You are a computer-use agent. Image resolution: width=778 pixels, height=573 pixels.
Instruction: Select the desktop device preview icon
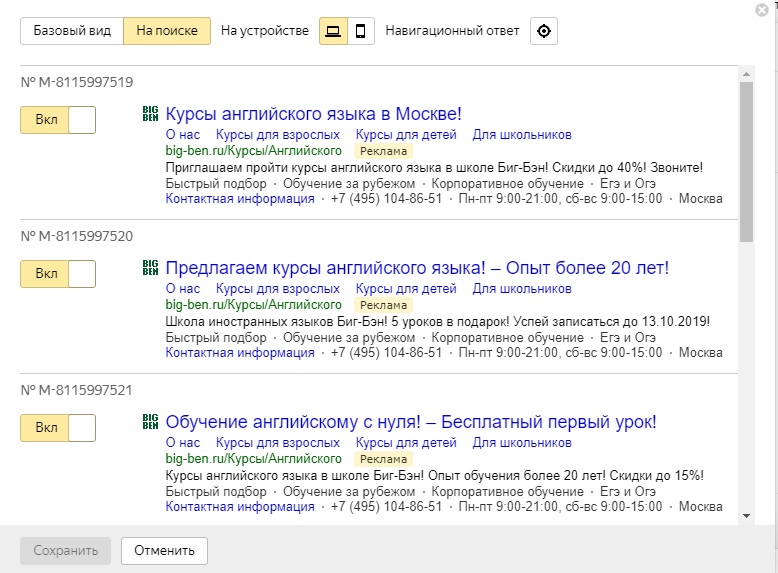333,31
